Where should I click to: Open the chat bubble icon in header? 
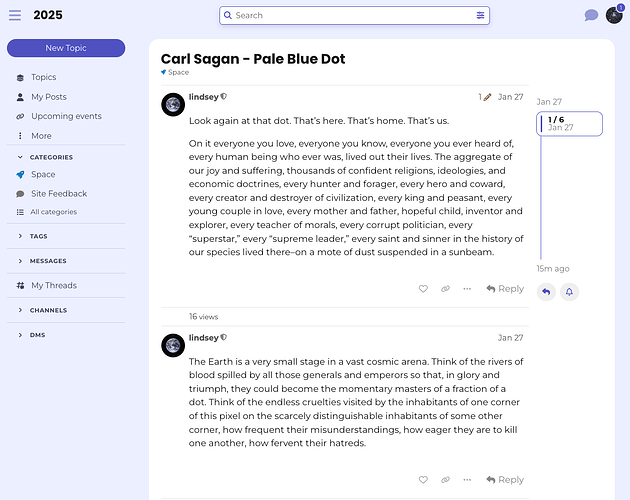[591, 15]
